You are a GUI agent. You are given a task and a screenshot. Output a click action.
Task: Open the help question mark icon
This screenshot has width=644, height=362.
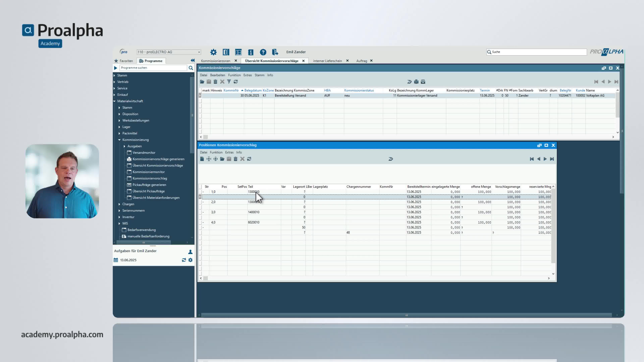(263, 52)
